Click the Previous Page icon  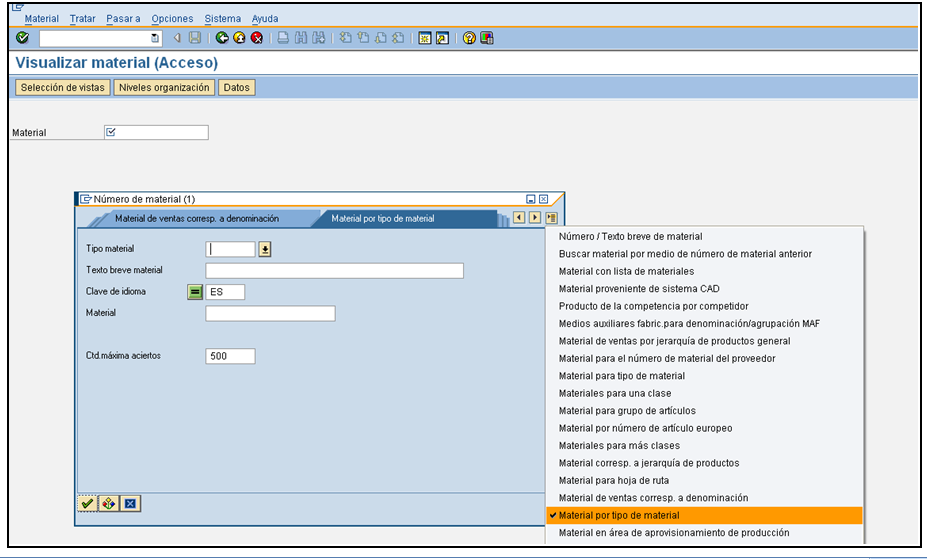(363, 38)
